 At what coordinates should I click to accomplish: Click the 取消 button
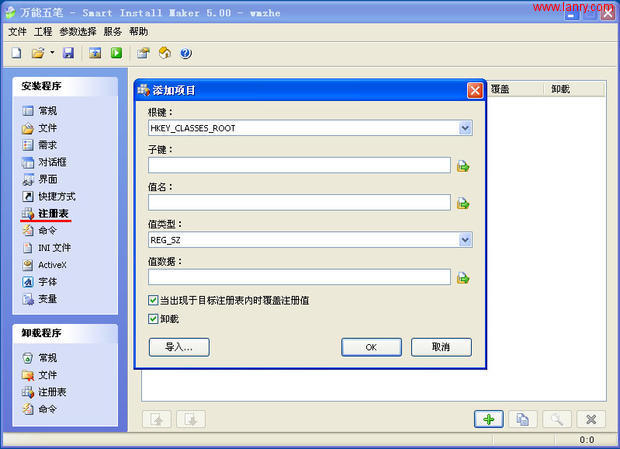[x=441, y=347]
